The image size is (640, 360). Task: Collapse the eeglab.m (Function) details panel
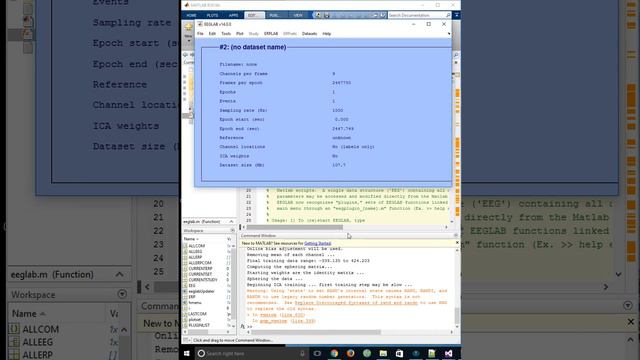tap(231, 221)
